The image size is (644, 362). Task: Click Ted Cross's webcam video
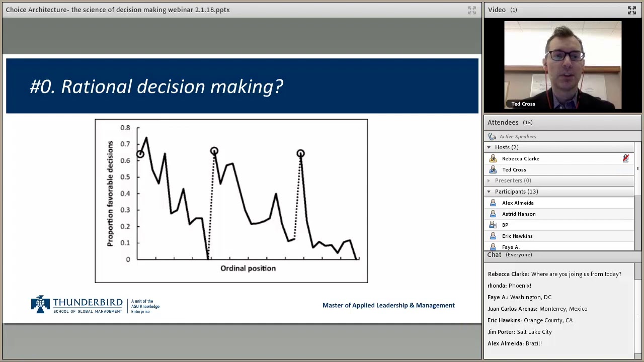562,65
